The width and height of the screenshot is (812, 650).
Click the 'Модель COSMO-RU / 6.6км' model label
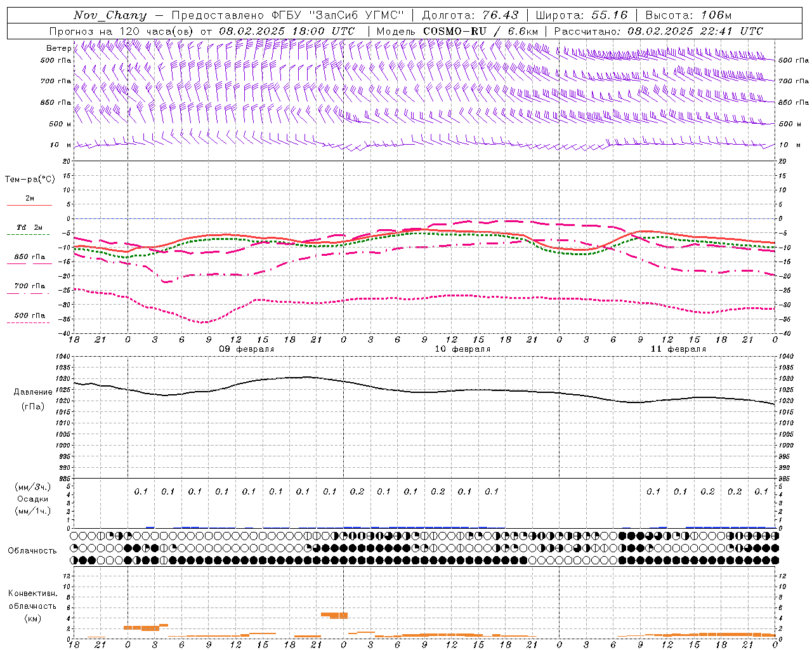tap(457, 31)
